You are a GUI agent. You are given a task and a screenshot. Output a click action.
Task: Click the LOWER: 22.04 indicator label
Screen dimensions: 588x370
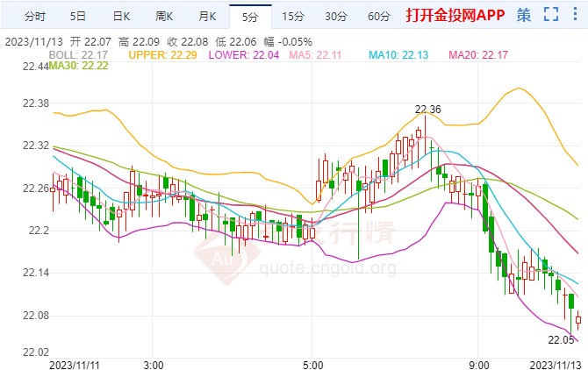tap(244, 55)
